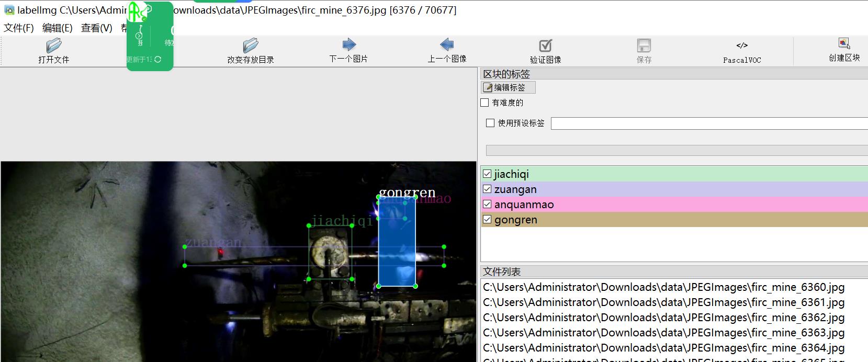This screenshot has width=868, height=362.
Task: Switch annotation format via PascalVOC icon
Action: coord(742,46)
